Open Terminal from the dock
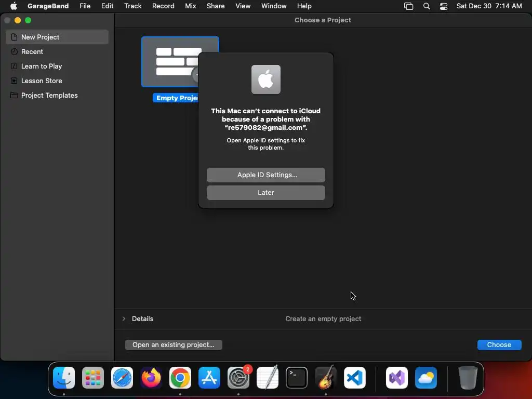The height and width of the screenshot is (399, 532). pos(297,378)
